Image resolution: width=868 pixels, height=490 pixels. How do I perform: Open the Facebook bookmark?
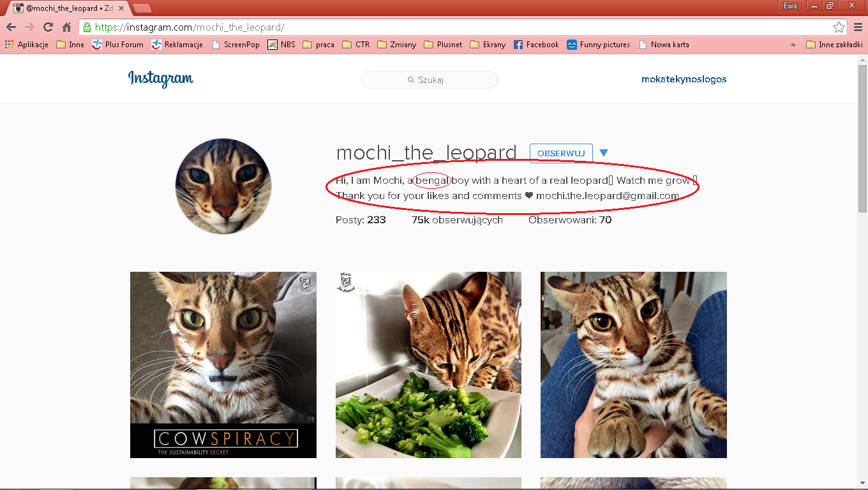pyautogui.click(x=535, y=45)
